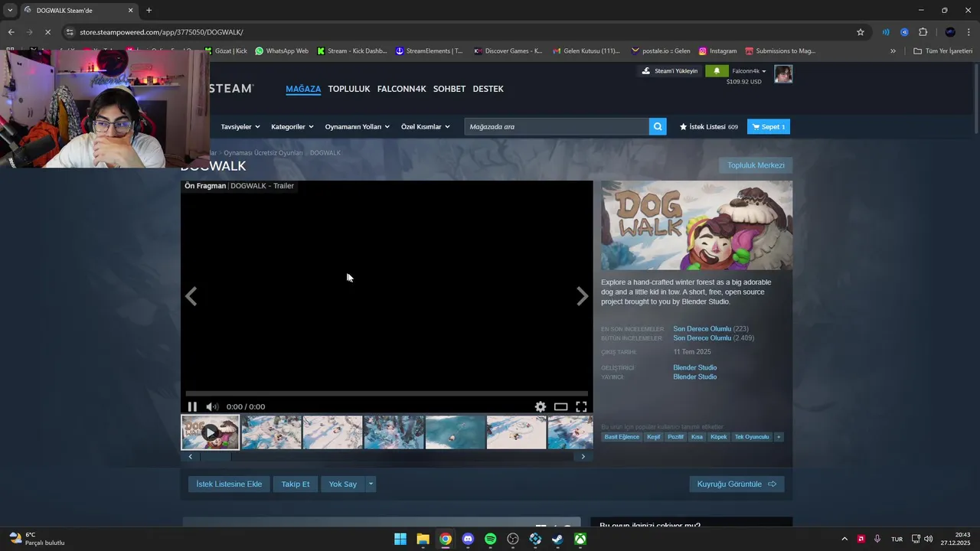Open the MAĞAZA menu
The height and width of the screenshot is (551, 980).
[303, 89]
